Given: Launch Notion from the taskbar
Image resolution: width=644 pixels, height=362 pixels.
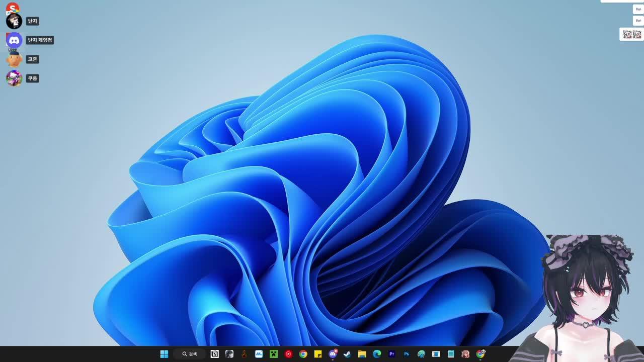Looking at the screenshot, I should pyautogui.click(x=215, y=354).
